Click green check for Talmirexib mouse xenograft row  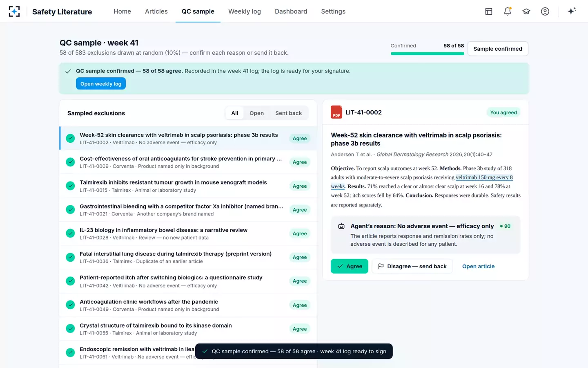71,186
